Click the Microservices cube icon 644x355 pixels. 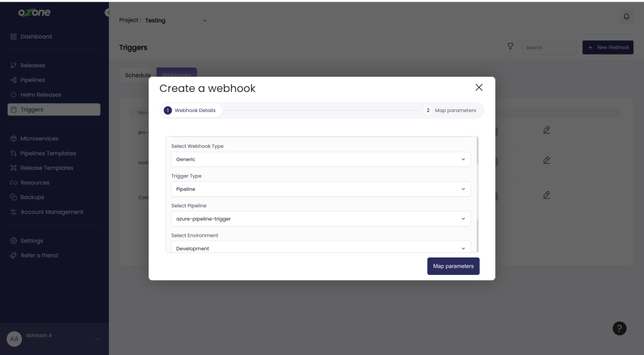click(x=14, y=138)
